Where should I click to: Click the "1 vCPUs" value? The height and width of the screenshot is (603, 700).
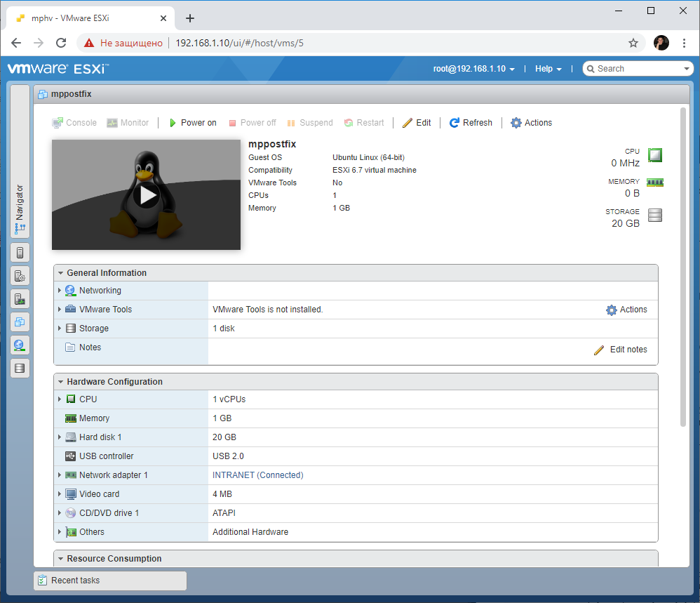click(x=229, y=399)
